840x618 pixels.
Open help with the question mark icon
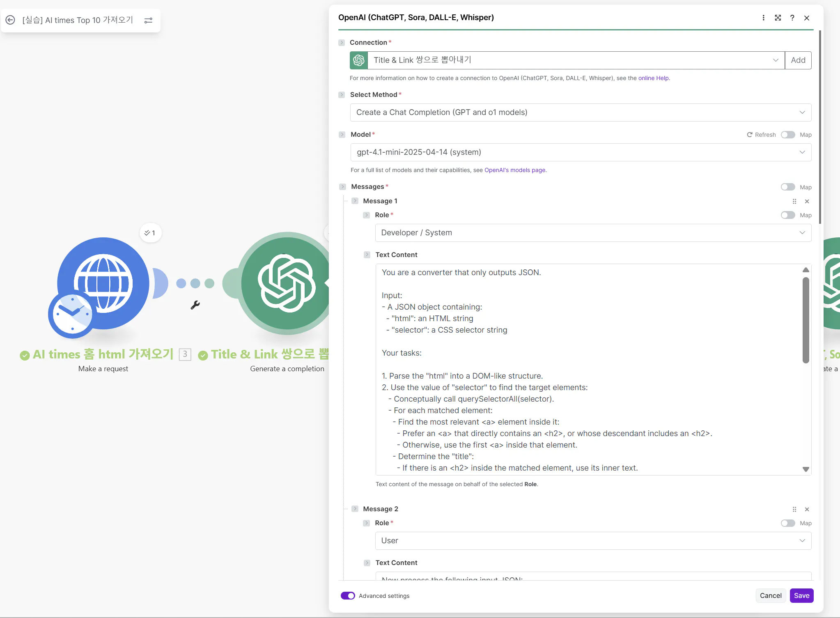click(792, 18)
